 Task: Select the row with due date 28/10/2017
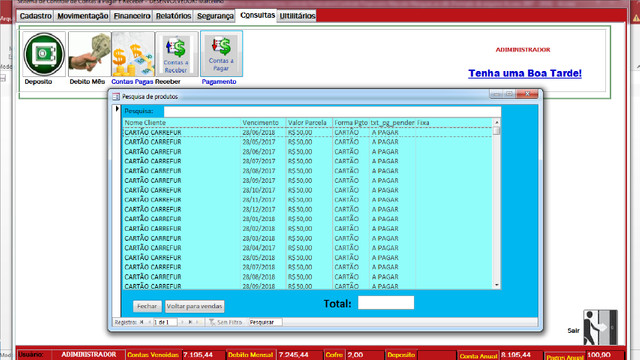[x=308, y=190]
